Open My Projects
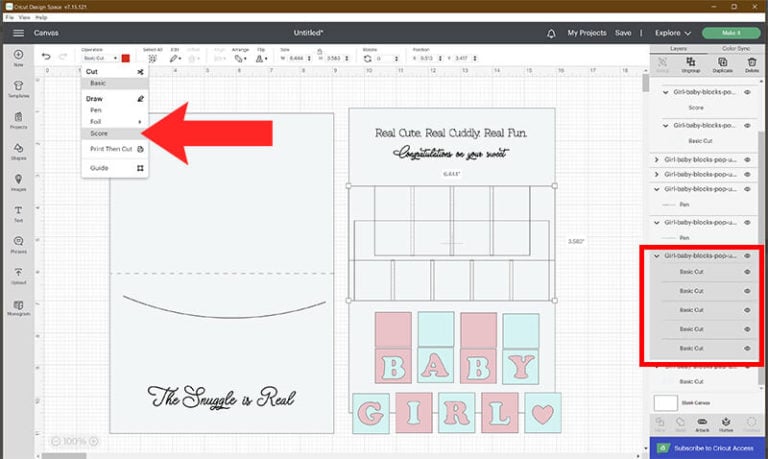Viewport: 768px width, 459px height. pos(587,33)
